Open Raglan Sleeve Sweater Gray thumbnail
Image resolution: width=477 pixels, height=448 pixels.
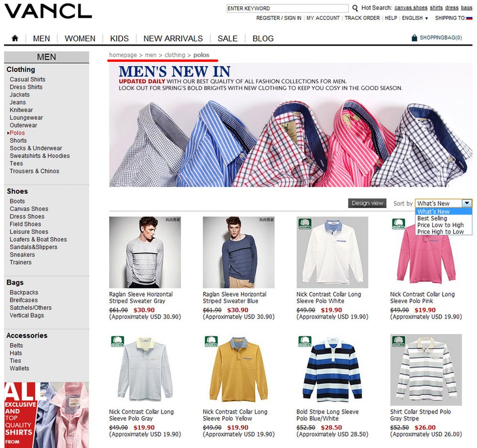[x=145, y=252]
